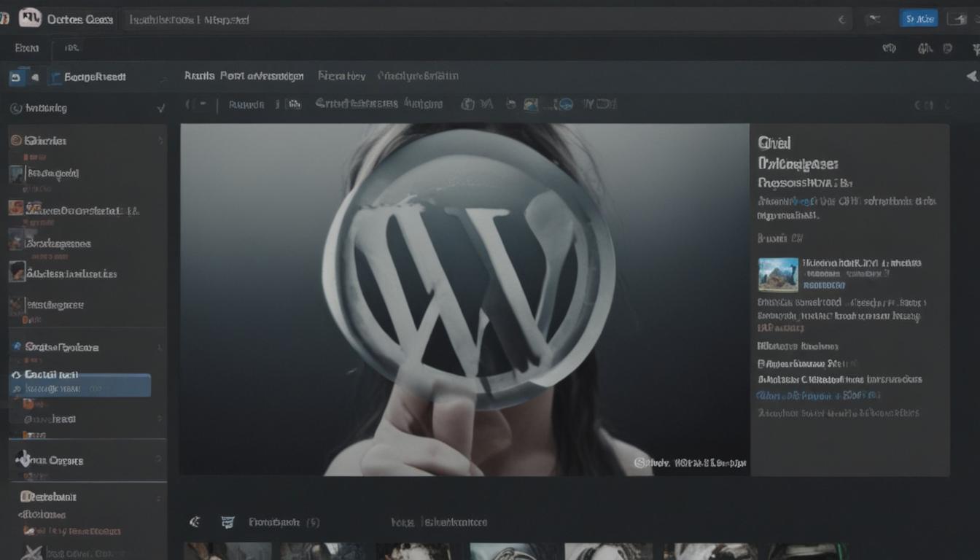
Task: Click the blue button in the title bar
Action: click(x=919, y=19)
